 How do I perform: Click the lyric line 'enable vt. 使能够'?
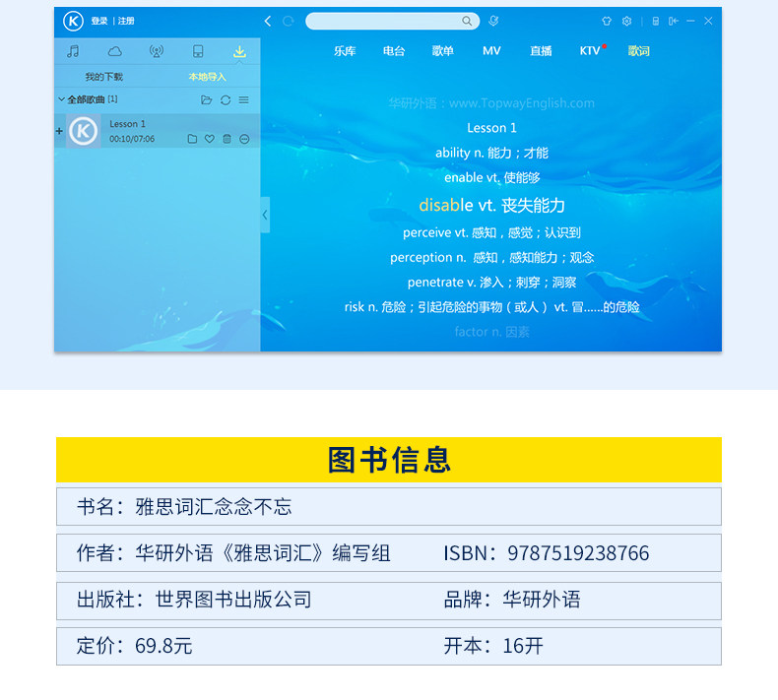tap(491, 177)
